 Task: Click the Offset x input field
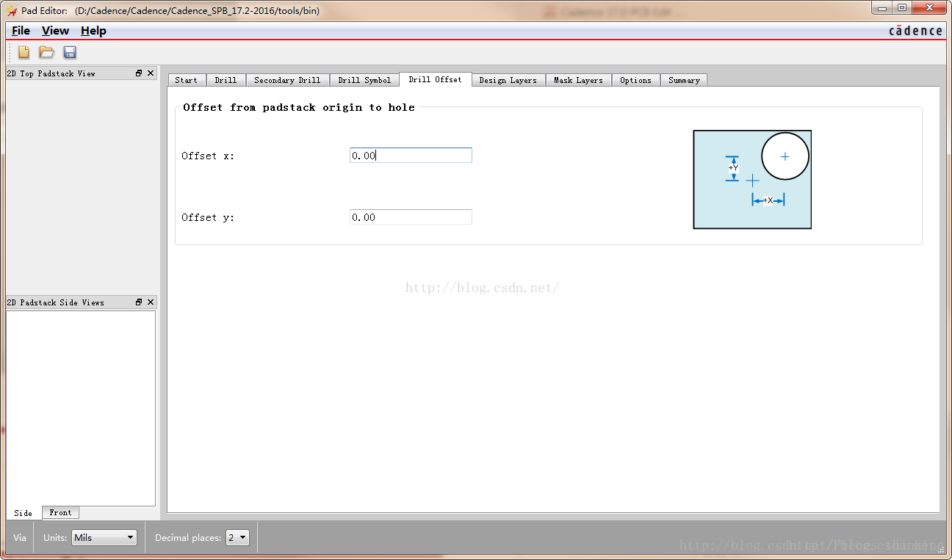point(411,156)
